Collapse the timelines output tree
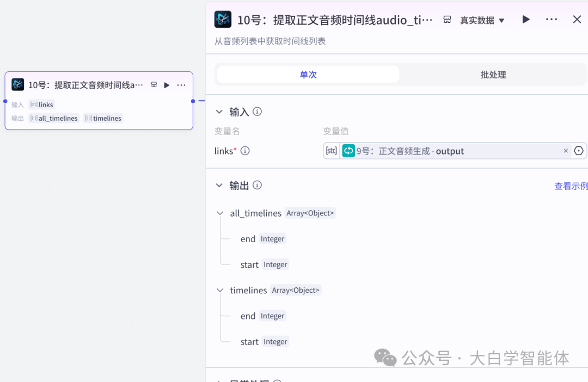This screenshot has height=382, width=588. 220,291
